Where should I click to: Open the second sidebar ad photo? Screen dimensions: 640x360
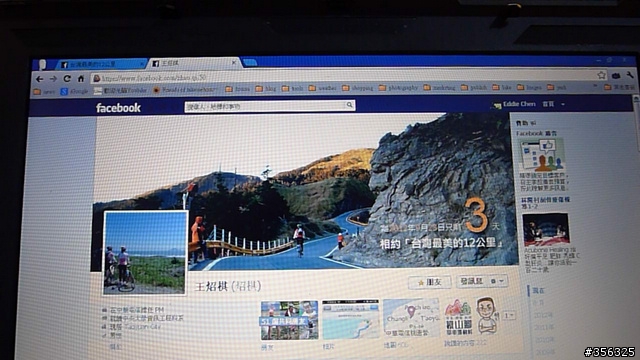546,229
